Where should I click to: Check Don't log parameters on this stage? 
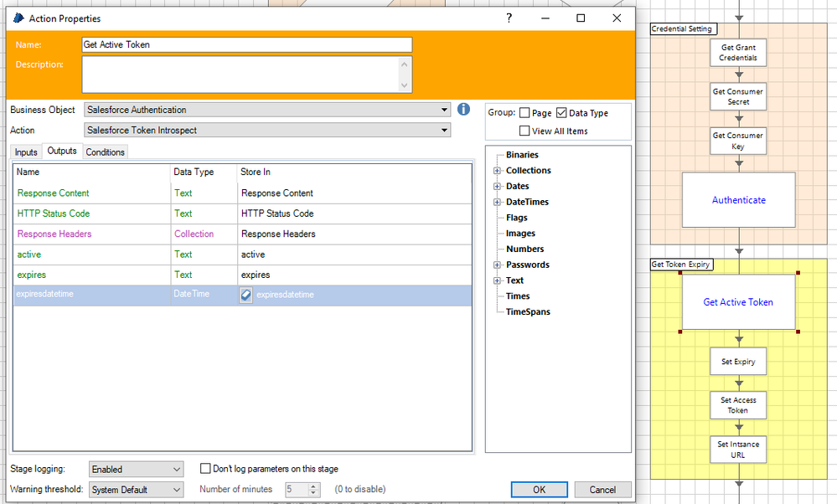[206, 469]
